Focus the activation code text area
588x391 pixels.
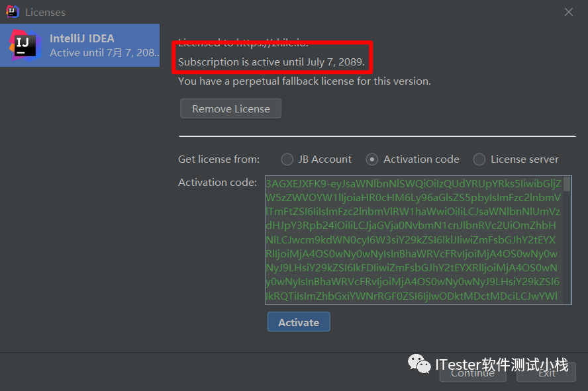[413, 239]
